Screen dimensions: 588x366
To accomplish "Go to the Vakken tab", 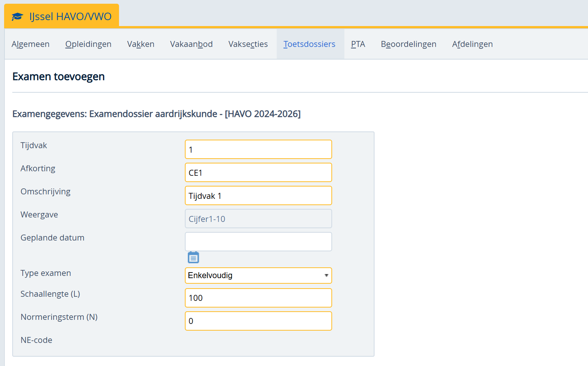I will coord(141,44).
